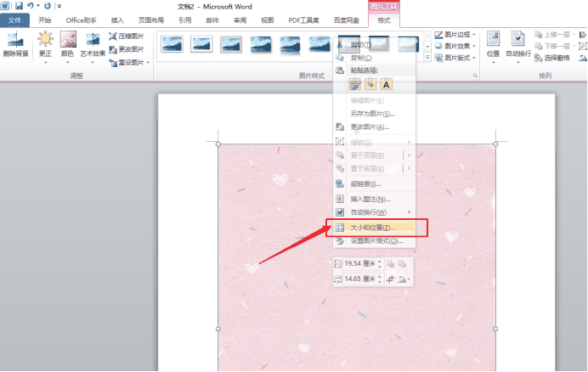588x372 pixels.
Task: Click the Save icon in quick access toolbar
Action: coord(19,6)
